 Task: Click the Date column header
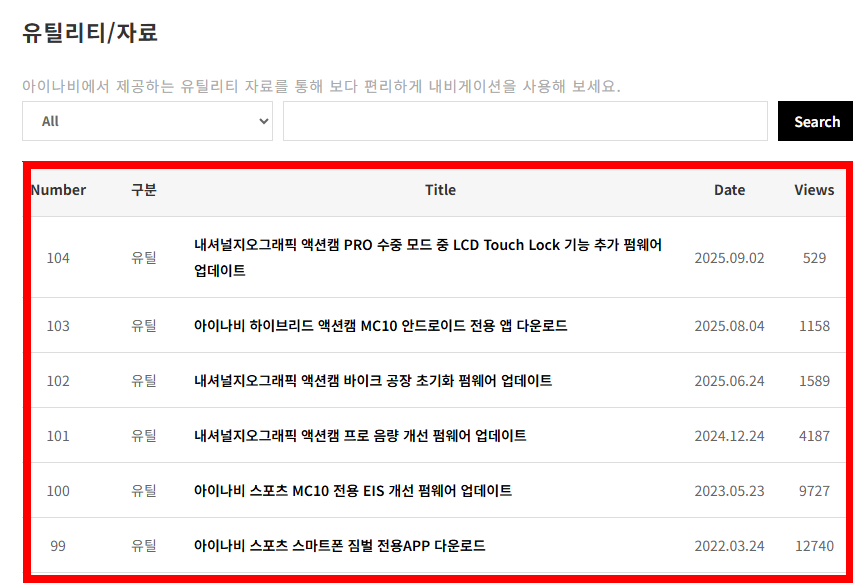pyautogui.click(x=729, y=189)
